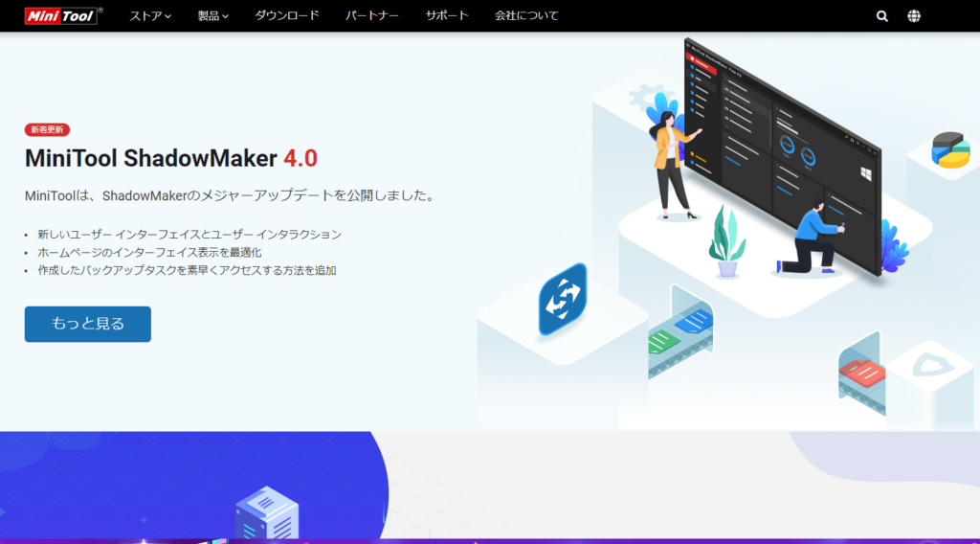Click the text 新しいユーザー インターフェイスとユーザー インタラクション
Image resolution: width=980 pixels, height=544 pixels.
[189, 235]
